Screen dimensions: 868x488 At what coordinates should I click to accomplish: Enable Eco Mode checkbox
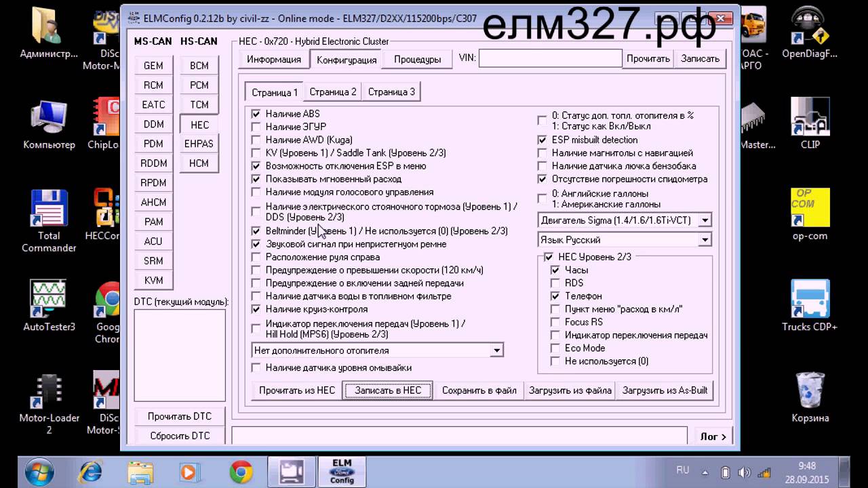coord(555,348)
